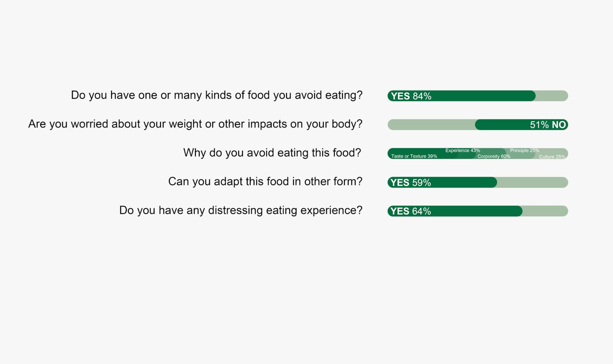Click the light unfilled part of 51% NO bar
613x364 pixels.
pyautogui.click(x=431, y=124)
